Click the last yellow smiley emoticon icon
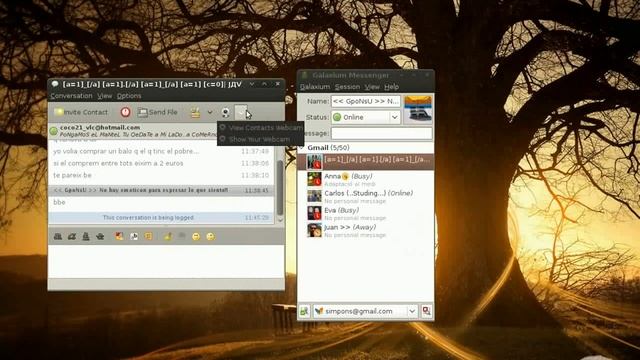This screenshot has width=640, height=360. click(x=211, y=236)
